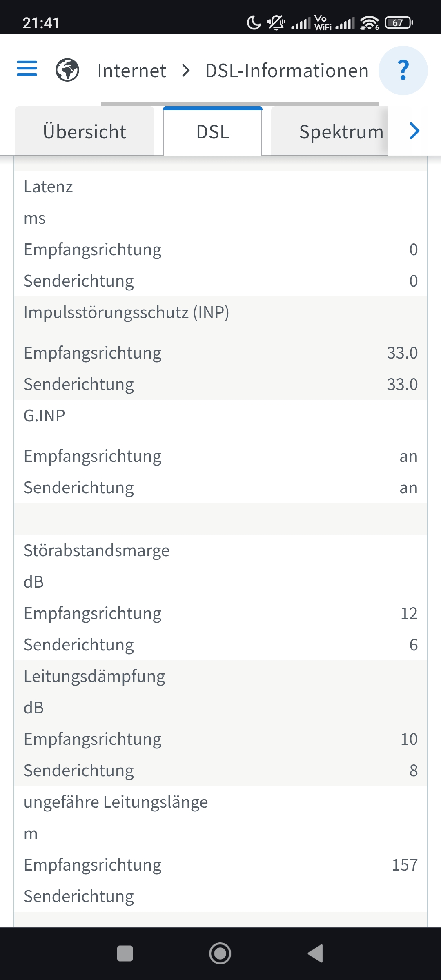Go to Internet in the breadcrumb
The image size is (441, 980).
(131, 71)
